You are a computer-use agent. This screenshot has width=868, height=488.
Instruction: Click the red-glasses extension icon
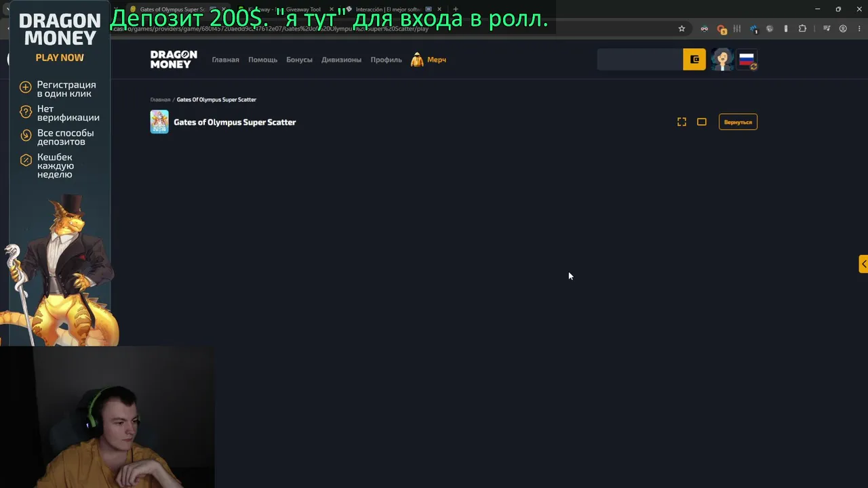pyautogui.click(x=705, y=28)
